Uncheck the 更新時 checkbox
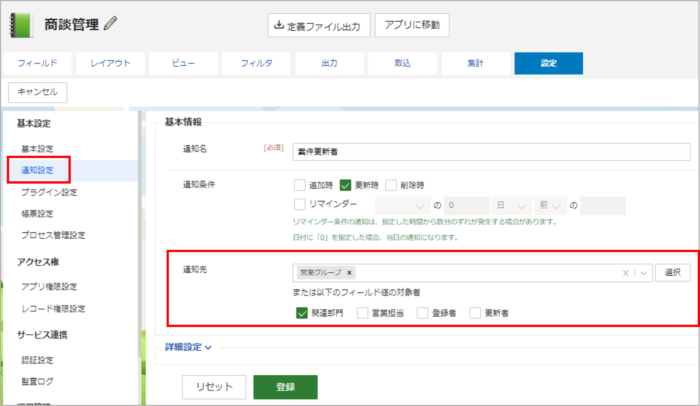This screenshot has width=700, height=406. (x=345, y=185)
